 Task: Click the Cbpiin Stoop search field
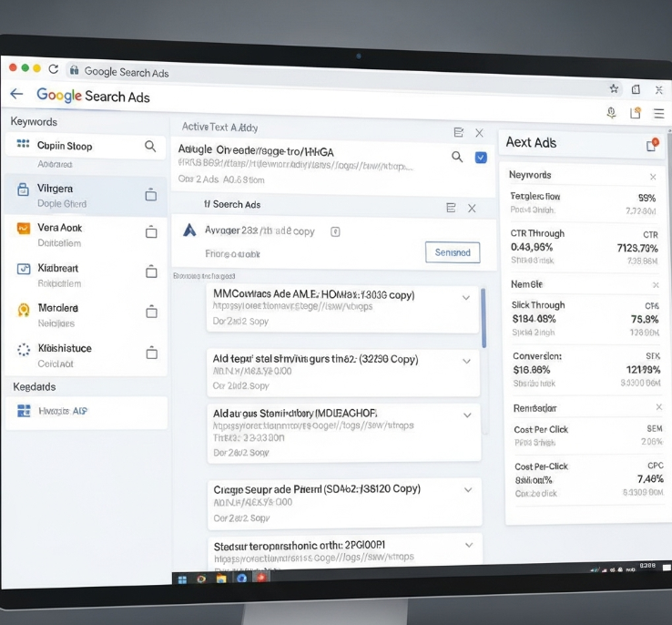[86, 146]
